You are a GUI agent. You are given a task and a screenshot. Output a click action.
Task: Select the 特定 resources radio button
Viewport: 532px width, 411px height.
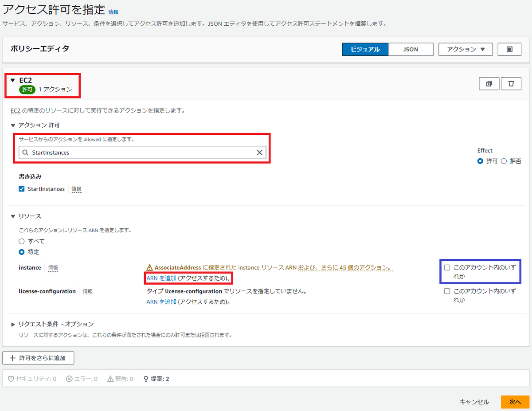coord(21,252)
